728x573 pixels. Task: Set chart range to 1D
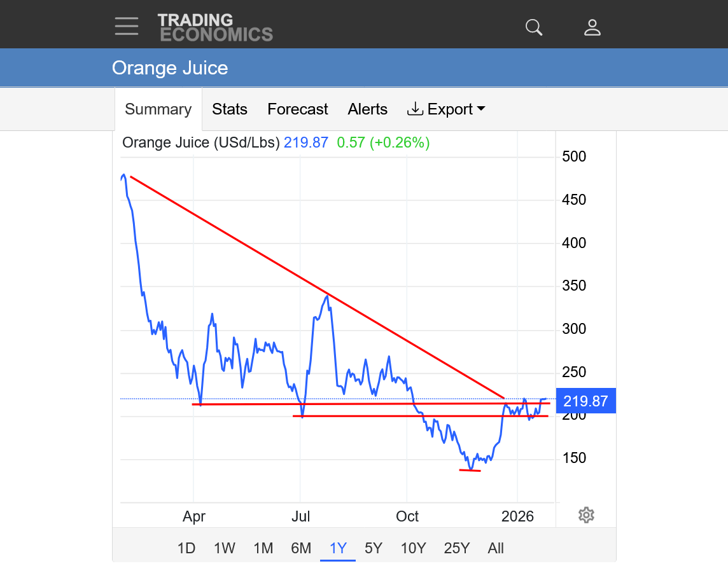click(x=186, y=548)
